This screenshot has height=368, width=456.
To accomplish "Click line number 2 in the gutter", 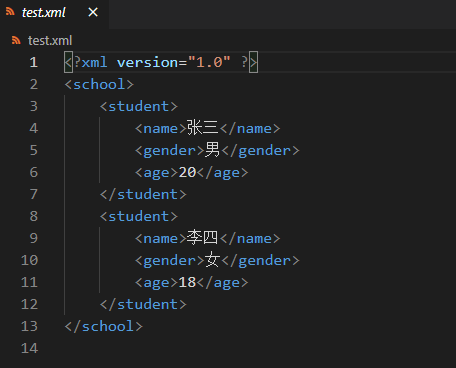I will coord(34,84).
